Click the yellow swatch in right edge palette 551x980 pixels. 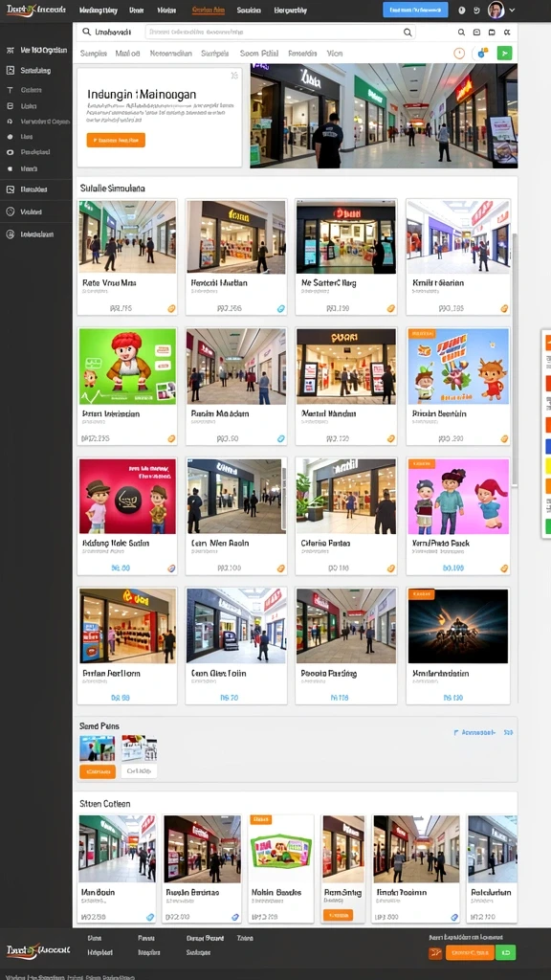pyautogui.click(x=548, y=466)
